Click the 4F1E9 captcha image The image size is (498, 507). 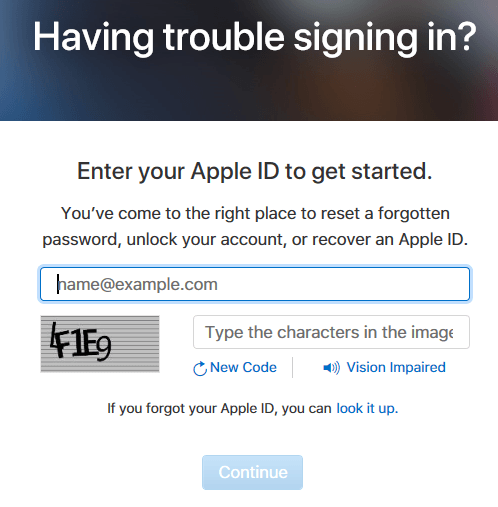tap(100, 344)
